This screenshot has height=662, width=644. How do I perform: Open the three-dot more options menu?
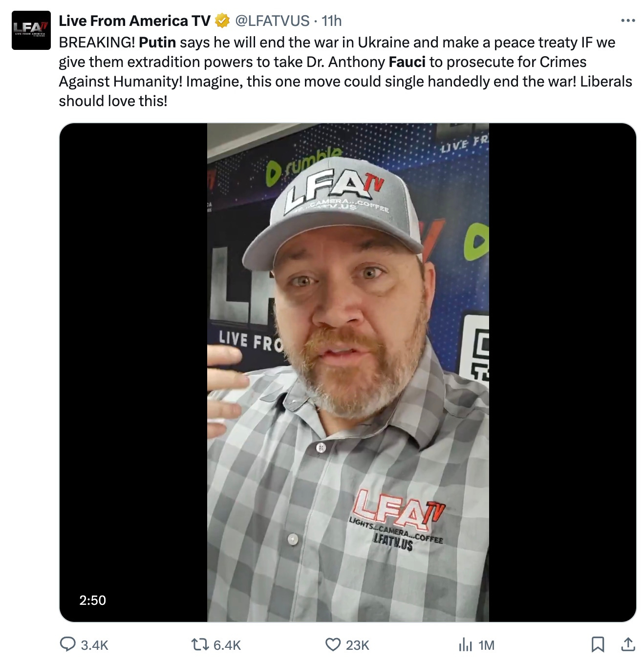(627, 21)
